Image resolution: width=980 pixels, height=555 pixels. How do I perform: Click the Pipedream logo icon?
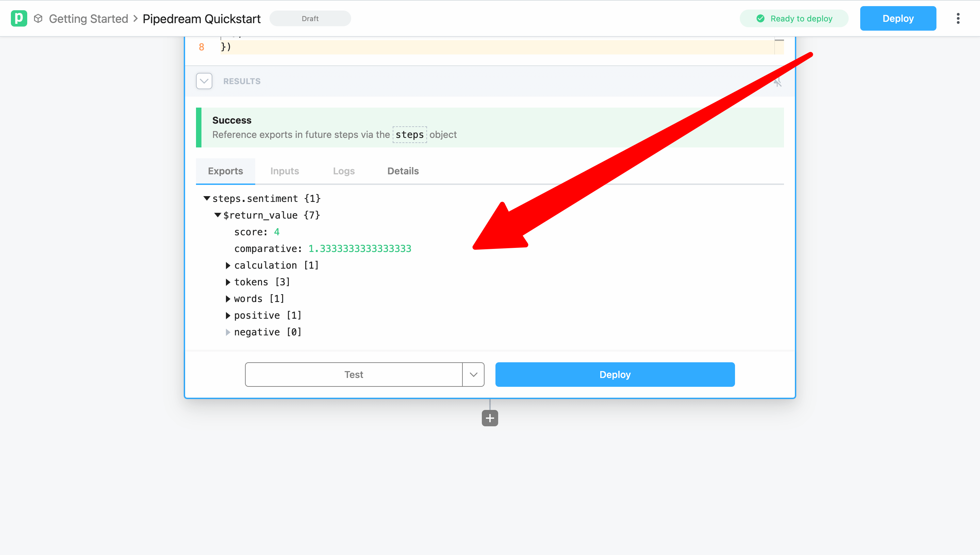(x=19, y=18)
